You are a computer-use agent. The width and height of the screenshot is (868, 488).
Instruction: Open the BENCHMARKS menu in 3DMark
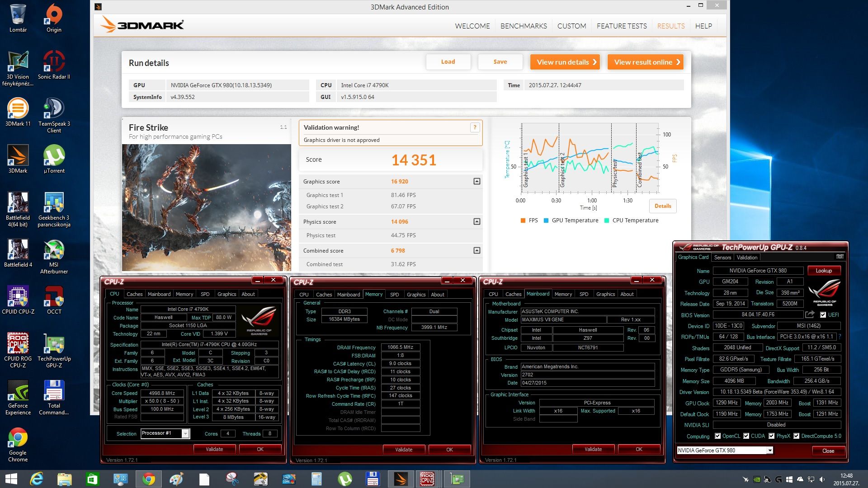(524, 26)
